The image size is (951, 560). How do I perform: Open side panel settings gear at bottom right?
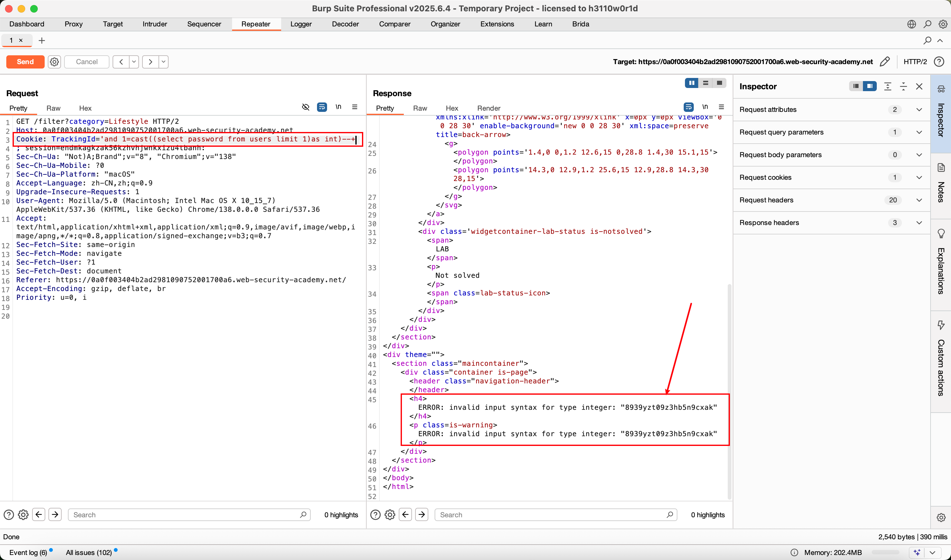(x=941, y=517)
